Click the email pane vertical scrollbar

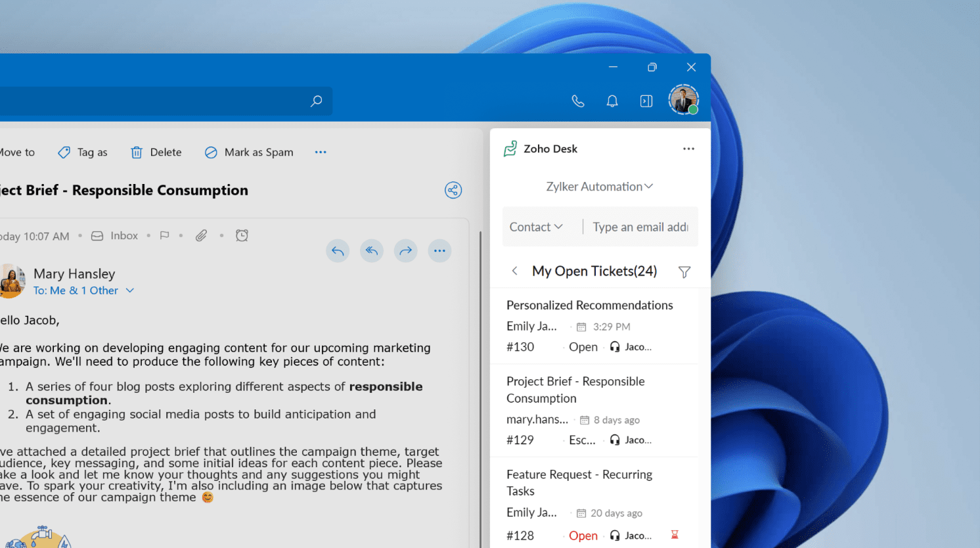tap(481, 390)
